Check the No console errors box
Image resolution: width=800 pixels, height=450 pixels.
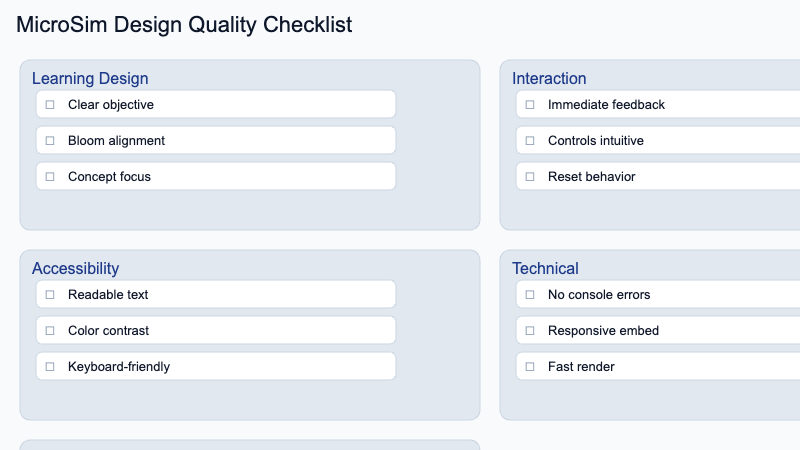click(x=530, y=295)
